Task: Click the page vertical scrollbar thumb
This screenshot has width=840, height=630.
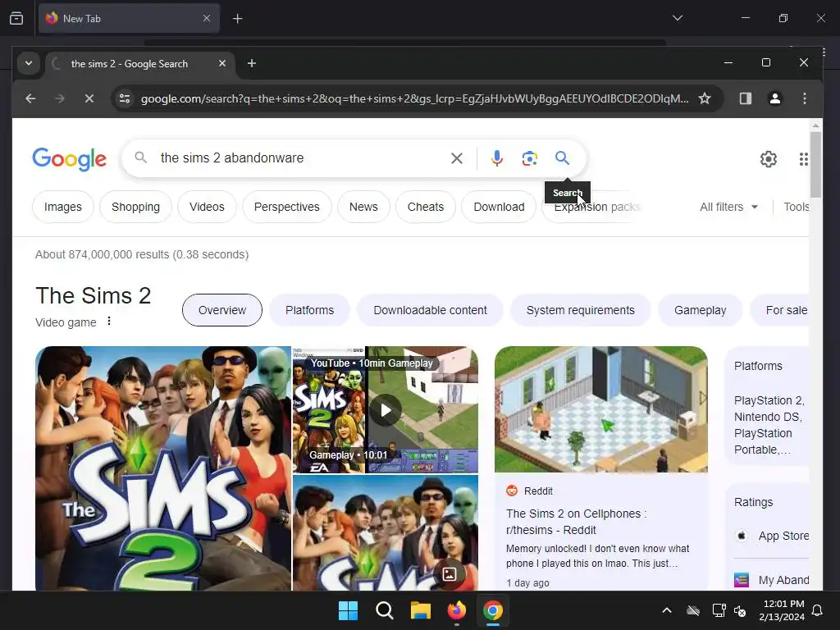Action: pos(815,164)
